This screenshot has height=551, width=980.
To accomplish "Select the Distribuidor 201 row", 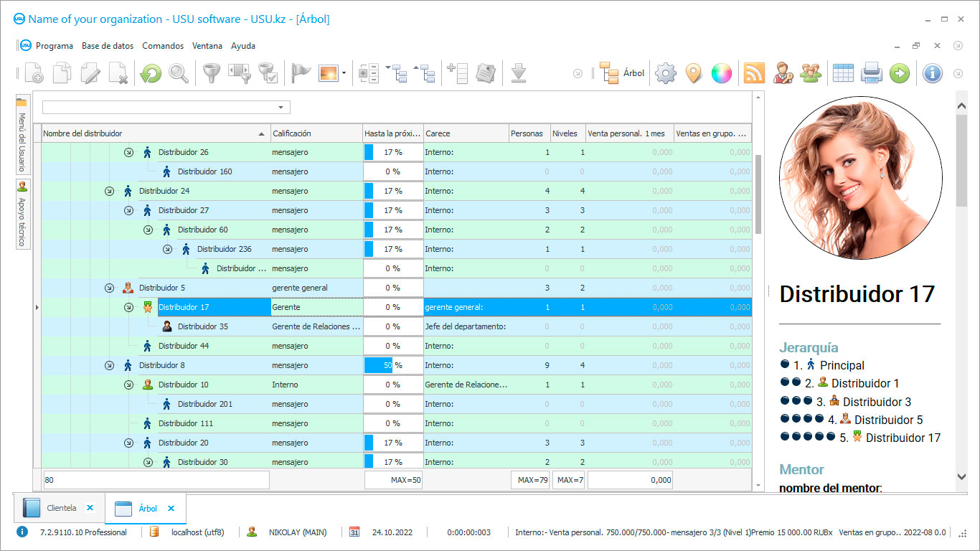I will click(x=396, y=404).
